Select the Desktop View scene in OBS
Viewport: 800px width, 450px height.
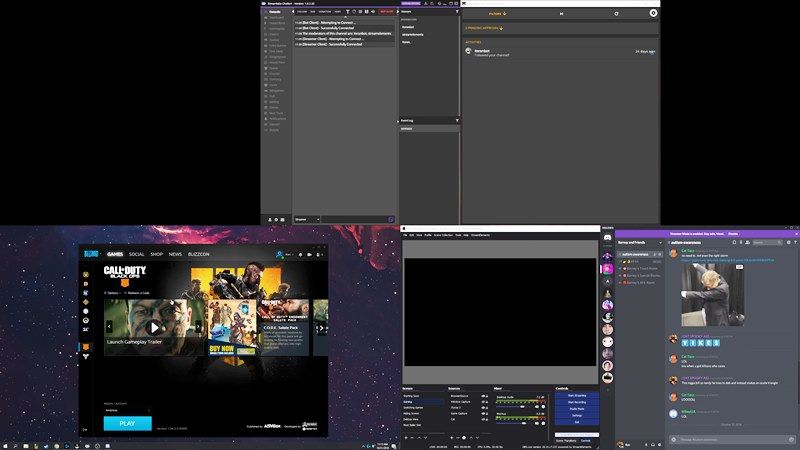coord(411,419)
